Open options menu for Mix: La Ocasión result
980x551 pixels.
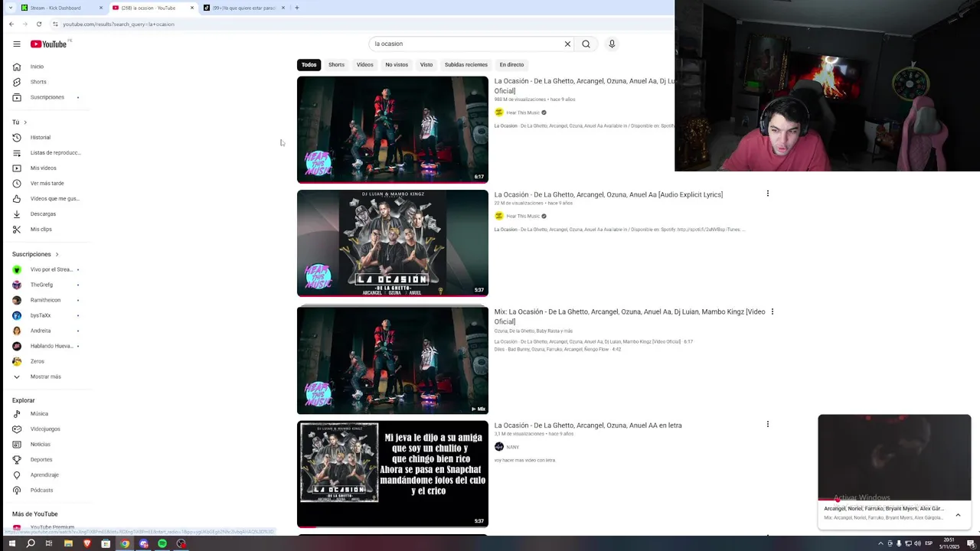(x=772, y=311)
